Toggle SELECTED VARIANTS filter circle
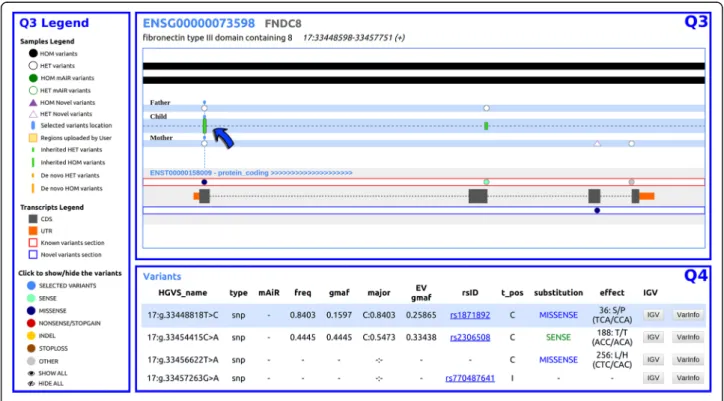This screenshot has height=401, width=724. pyautogui.click(x=31, y=286)
